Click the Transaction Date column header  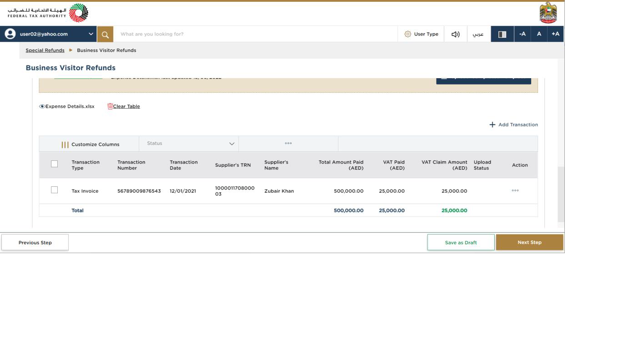point(184,165)
